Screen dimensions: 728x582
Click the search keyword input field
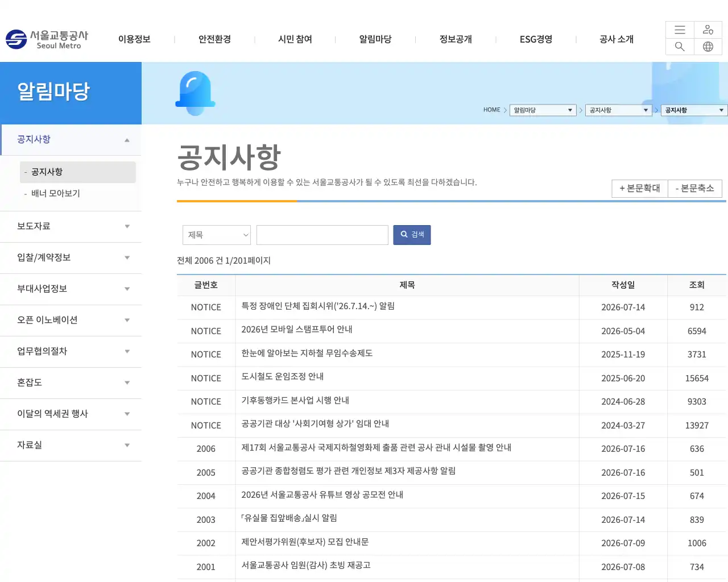point(322,235)
